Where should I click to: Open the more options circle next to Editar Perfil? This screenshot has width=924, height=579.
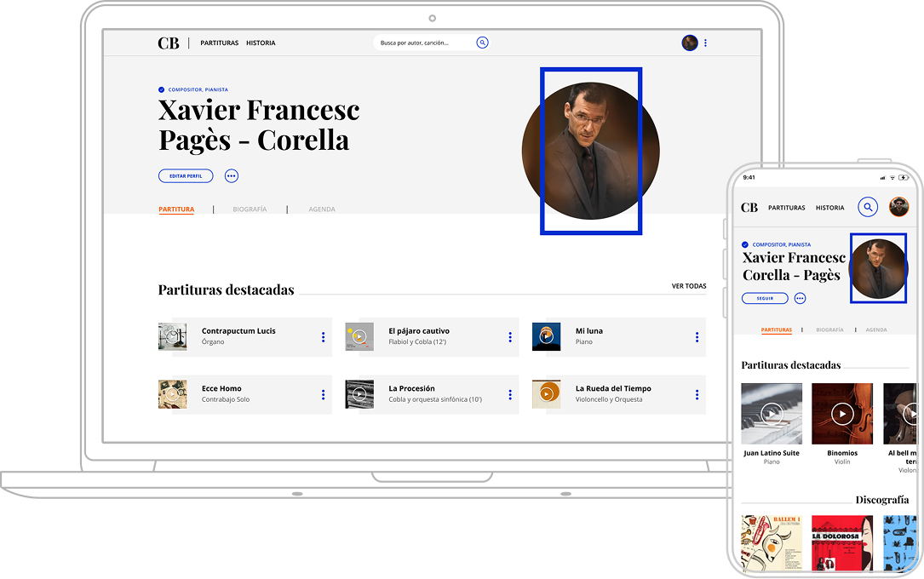[232, 175]
